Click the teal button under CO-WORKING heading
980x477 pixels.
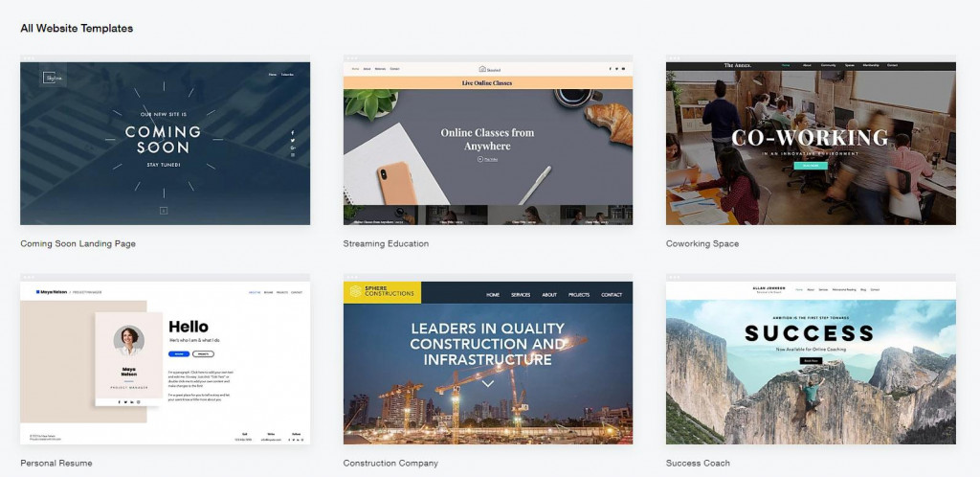810,166
